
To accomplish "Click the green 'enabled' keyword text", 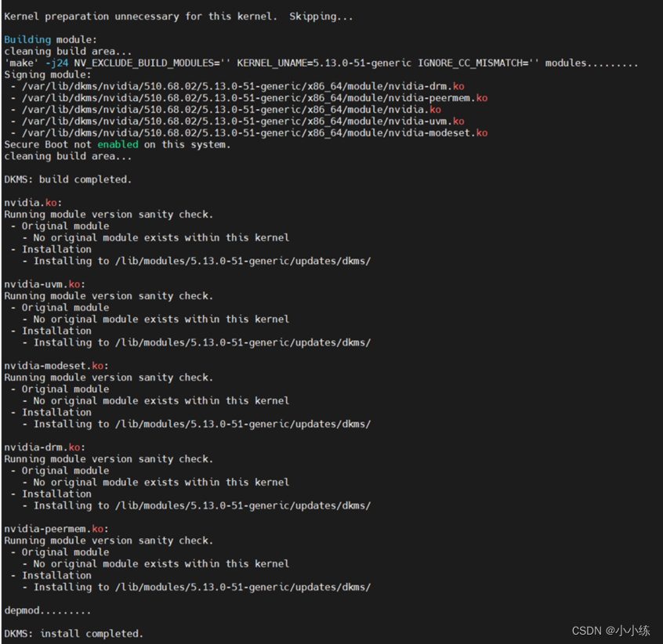I will tap(118, 144).
